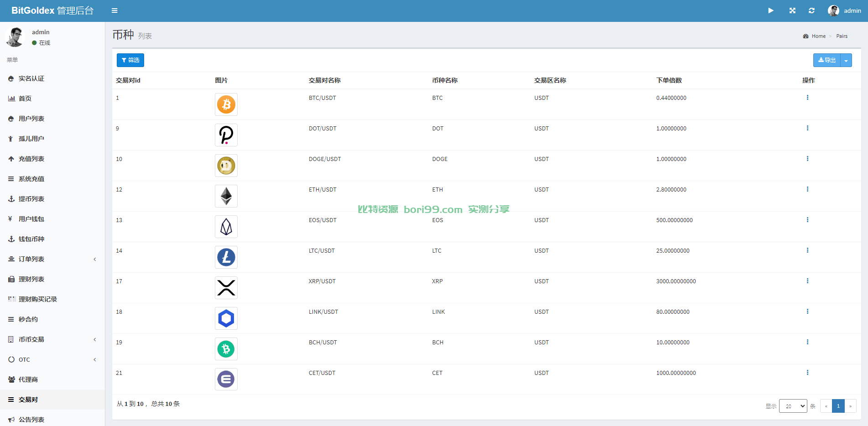
Task: Sort by 交易对id column header
Action: (128, 80)
